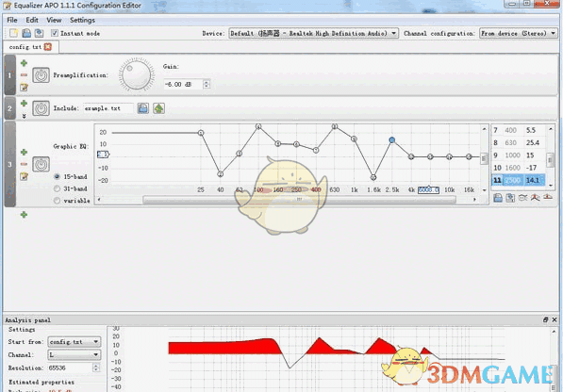Click the 10k frequency label on graph
Image resolution: width=563 pixels, height=392 pixels.
[x=449, y=189]
